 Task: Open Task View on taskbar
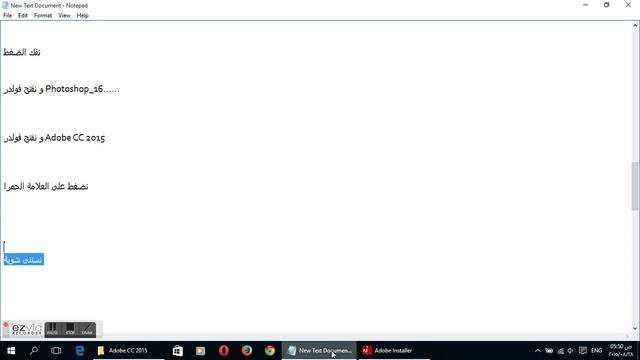56,351
